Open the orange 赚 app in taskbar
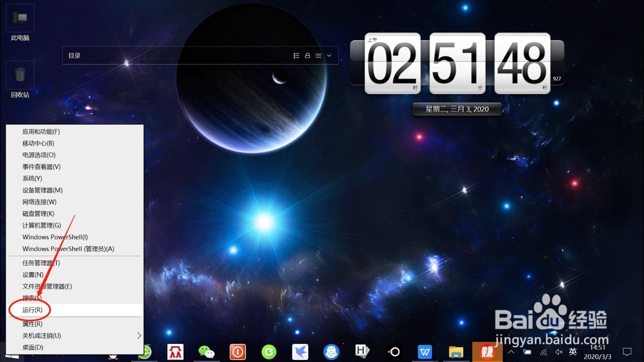Screen dimensions: 644x362 tap(487, 352)
